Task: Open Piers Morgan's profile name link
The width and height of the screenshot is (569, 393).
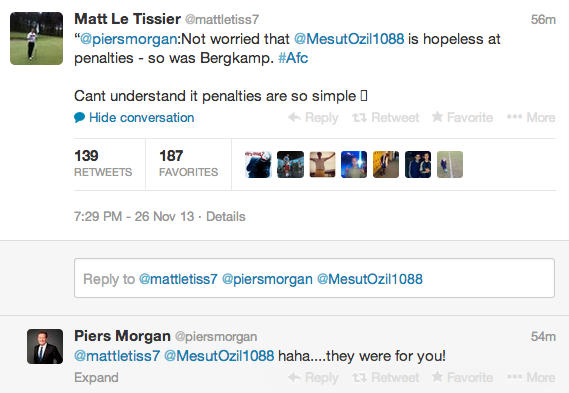Action: (122, 336)
